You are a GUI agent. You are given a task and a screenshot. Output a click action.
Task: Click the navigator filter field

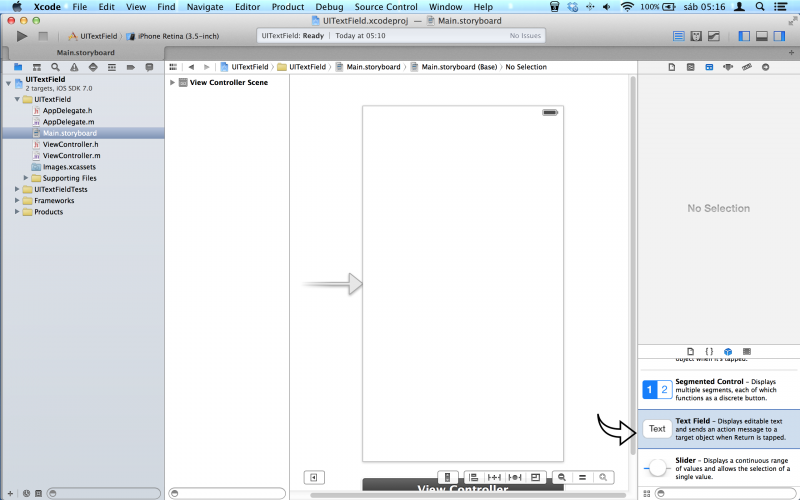click(x=104, y=493)
